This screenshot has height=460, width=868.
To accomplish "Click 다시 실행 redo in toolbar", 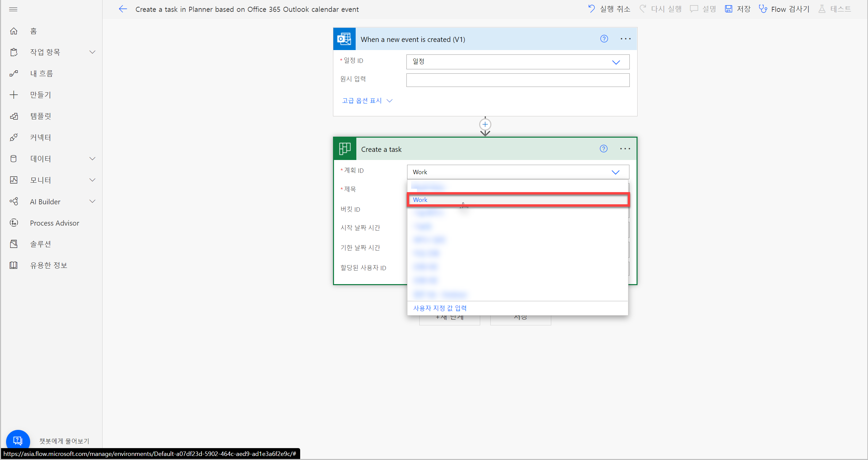I will [660, 9].
